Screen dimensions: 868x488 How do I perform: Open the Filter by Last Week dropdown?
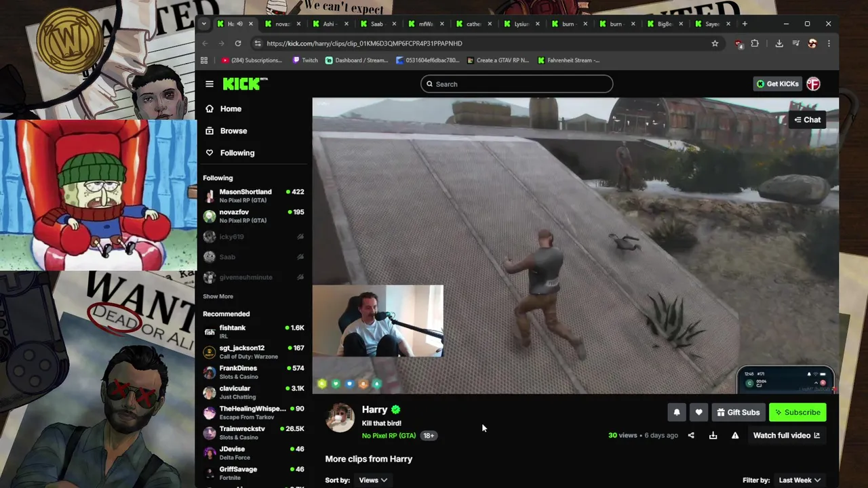coord(800,480)
